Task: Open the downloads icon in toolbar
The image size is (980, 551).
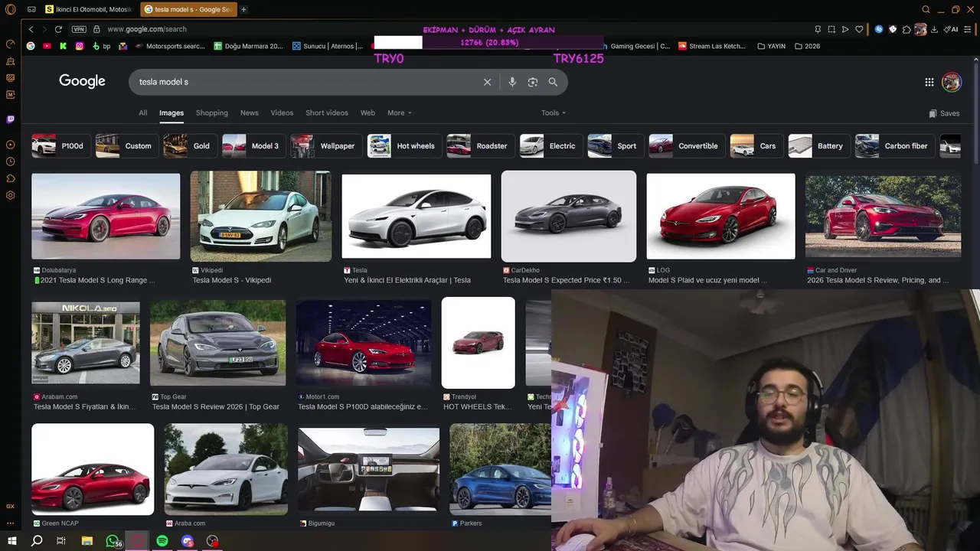Action: tap(934, 29)
